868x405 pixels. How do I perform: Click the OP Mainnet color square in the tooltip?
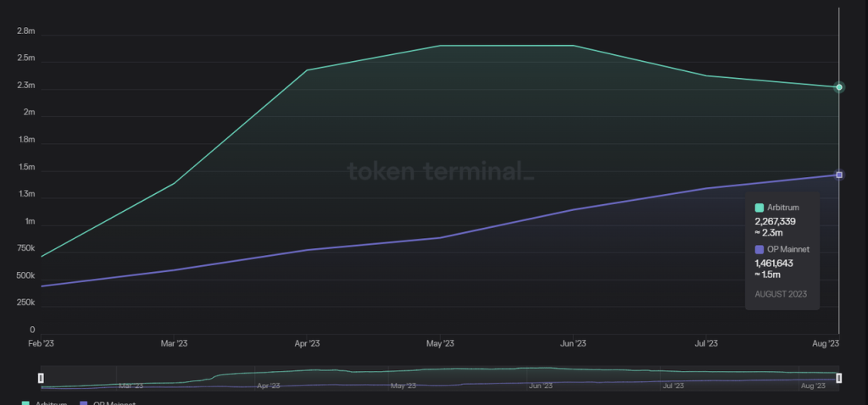click(x=759, y=249)
